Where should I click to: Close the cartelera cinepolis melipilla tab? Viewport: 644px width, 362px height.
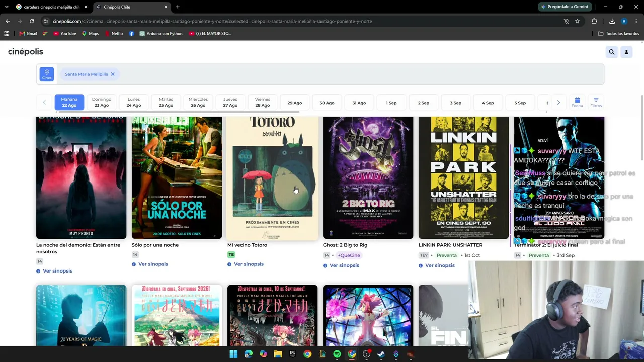86,7
